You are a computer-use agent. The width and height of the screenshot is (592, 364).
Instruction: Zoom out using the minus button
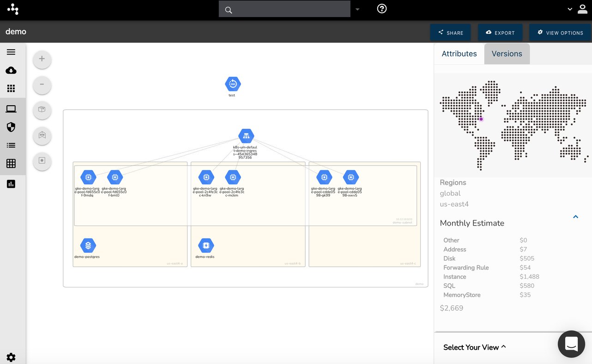42,85
